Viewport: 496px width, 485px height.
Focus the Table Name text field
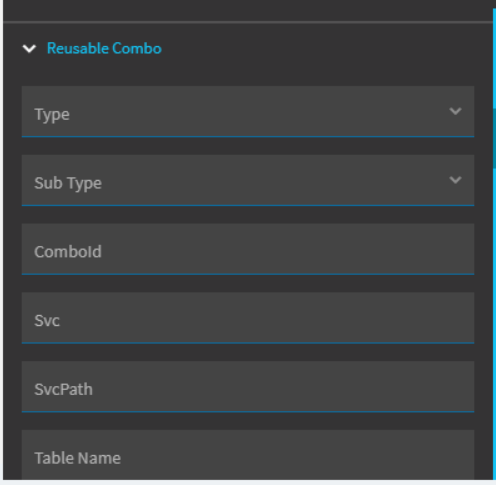(x=248, y=455)
